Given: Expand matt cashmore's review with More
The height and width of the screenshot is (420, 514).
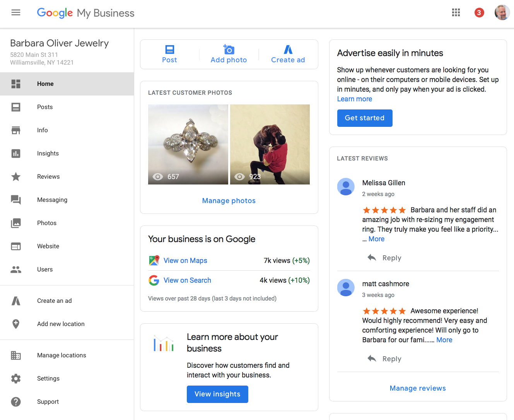Looking at the screenshot, I should click(444, 340).
